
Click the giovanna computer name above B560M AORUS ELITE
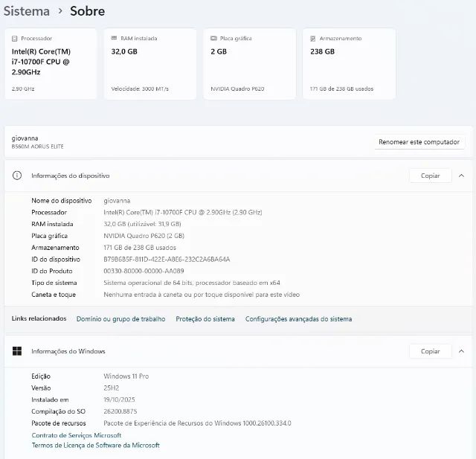pyautogui.click(x=25, y=138)
